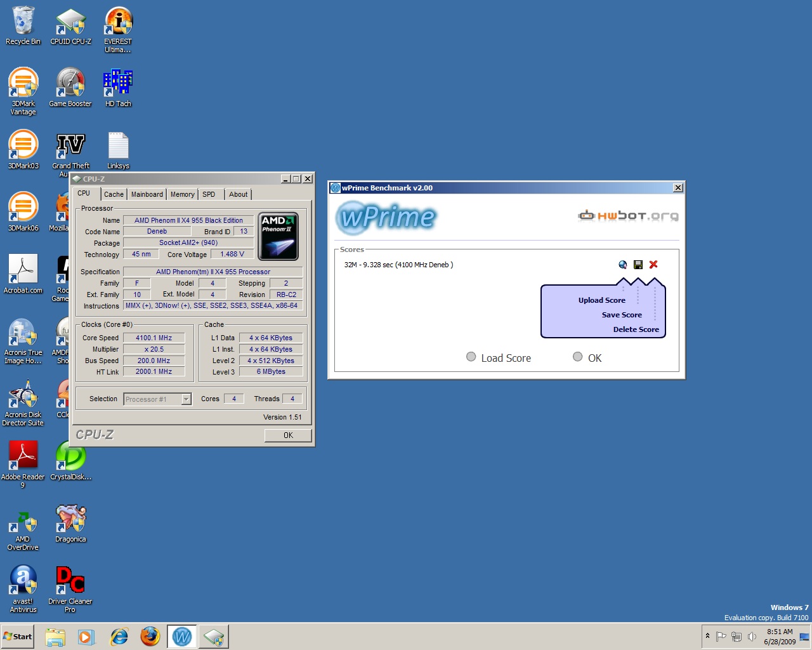Select the 32M 9.328 sec score entry
Viewport: 812px width, 650px height.
[x=398, y=265]
